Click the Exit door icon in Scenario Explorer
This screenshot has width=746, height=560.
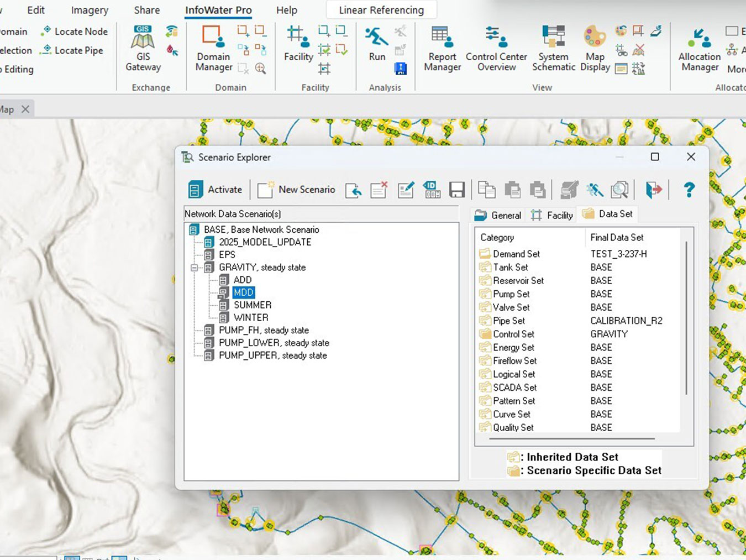tap(653, 190)
